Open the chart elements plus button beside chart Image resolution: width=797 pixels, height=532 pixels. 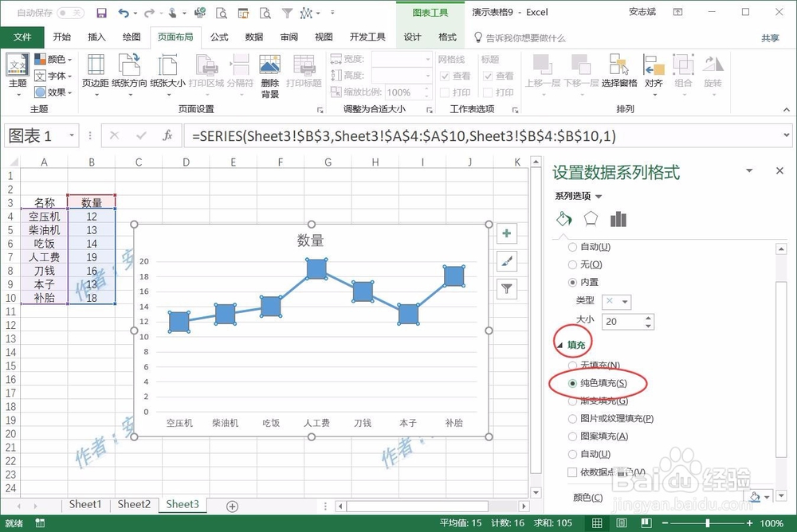tap(507, 233)
